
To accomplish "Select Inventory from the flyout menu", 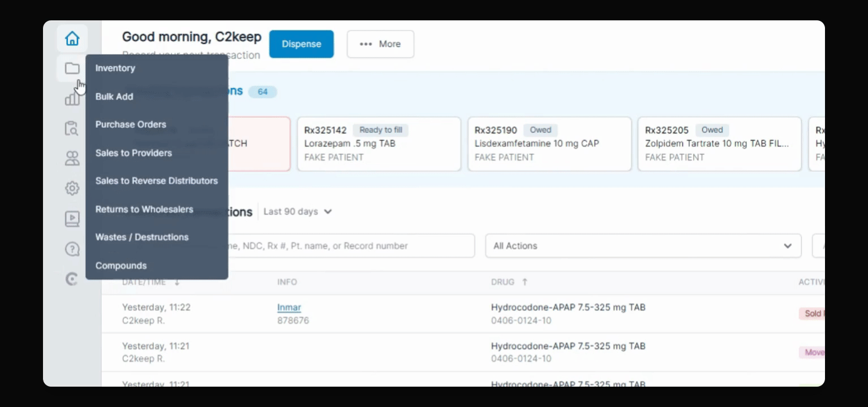I will pyautogui.click(x=115, y=68).
